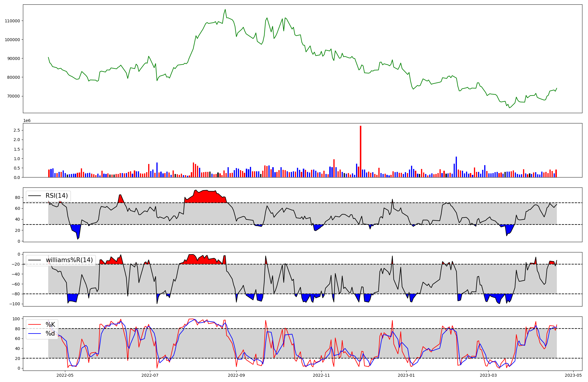Click the 2023-01 date tick label
Image resolution: width=588 pixels, height=382 pixels.
pyautogui.click(x=406, y=375)
